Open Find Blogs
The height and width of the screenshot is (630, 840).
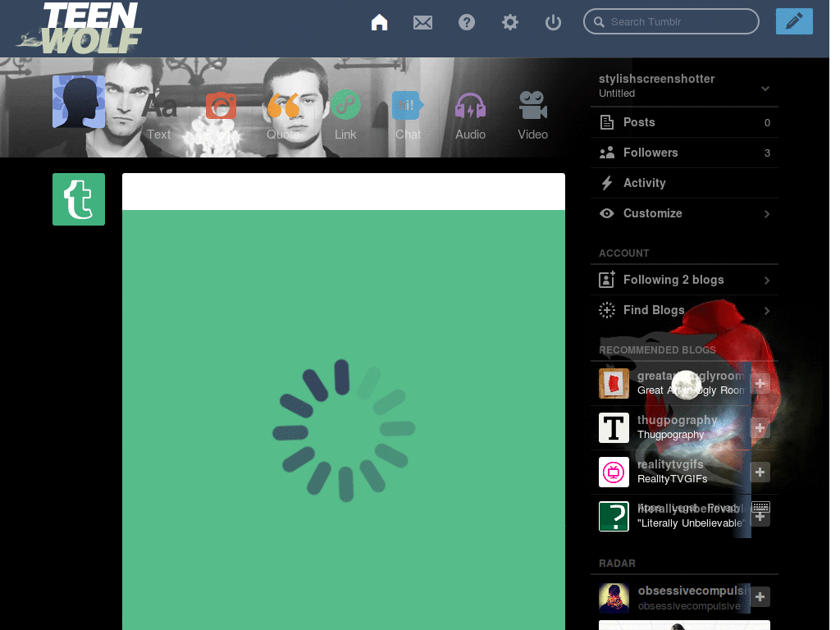(x=684, y=310)
